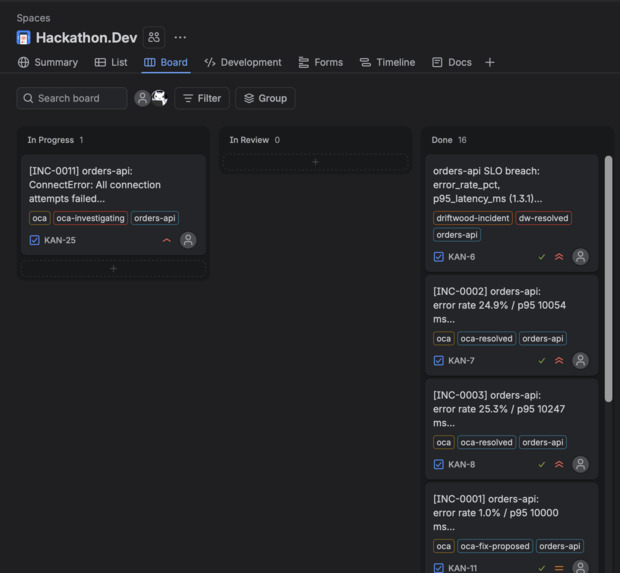Open the Timeline tab
The image size is (620, 573).
(x=388, y=62)
